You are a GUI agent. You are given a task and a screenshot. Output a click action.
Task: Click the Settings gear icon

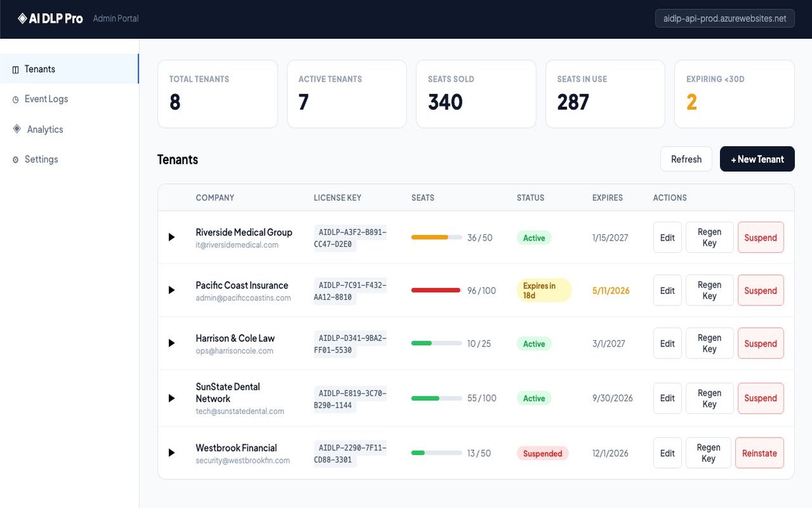pos(16,159)
